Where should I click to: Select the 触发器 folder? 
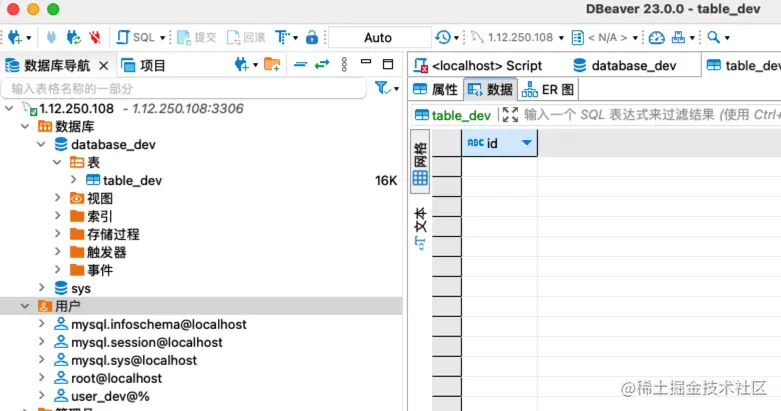coord(98,252)
